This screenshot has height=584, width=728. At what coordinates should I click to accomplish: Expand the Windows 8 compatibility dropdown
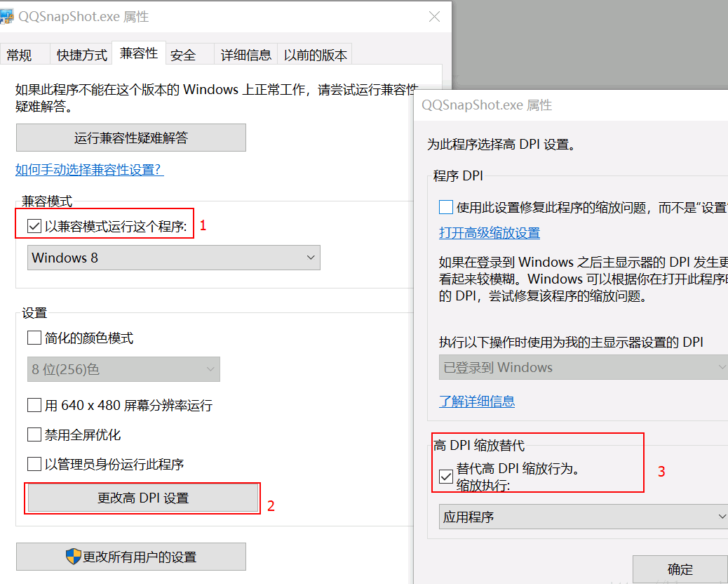click(x=174, y=258)
